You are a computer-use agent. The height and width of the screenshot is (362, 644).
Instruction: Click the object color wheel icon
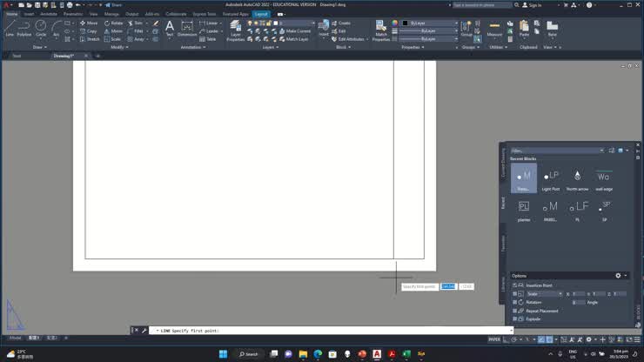click(395, 23)
